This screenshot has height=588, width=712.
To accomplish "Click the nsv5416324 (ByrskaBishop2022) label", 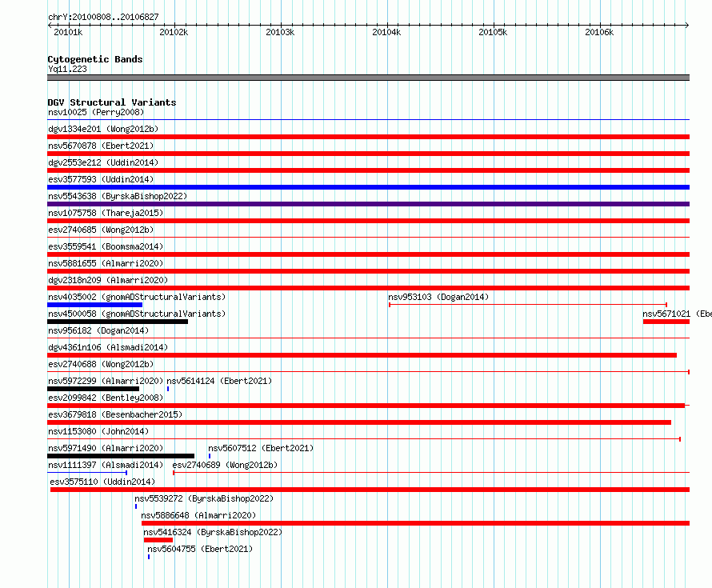I will [213, 532].
